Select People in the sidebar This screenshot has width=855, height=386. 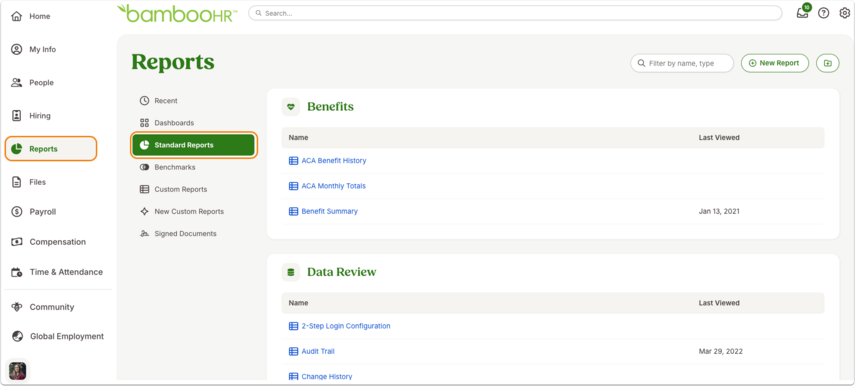41,83
